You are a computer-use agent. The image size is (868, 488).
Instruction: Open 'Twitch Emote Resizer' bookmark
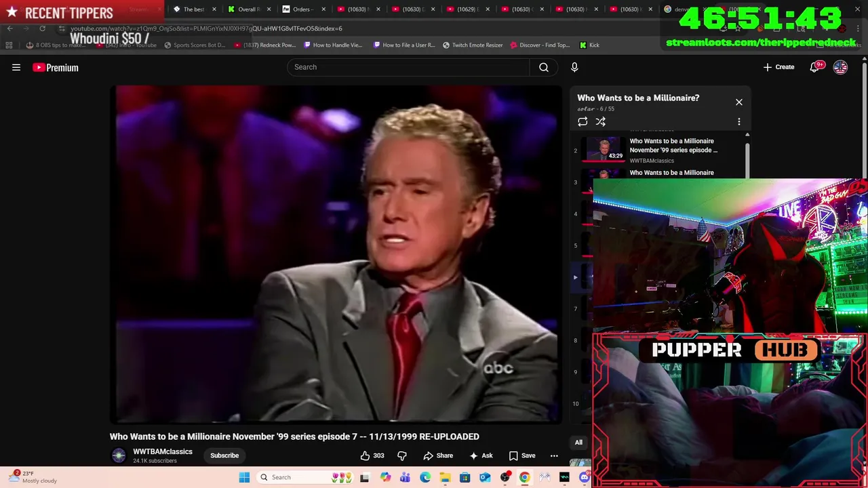coord(473,45)
